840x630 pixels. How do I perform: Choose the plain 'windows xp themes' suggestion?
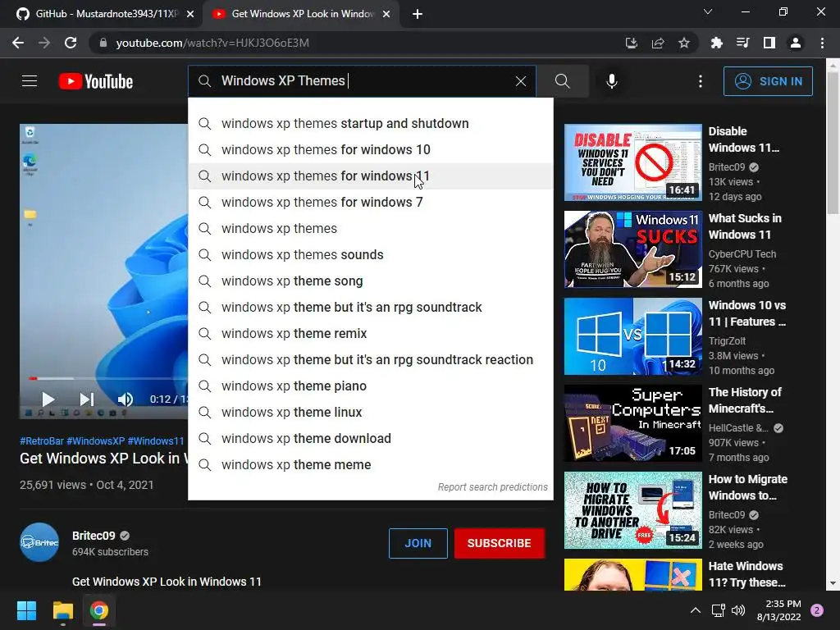click(370, 228)
